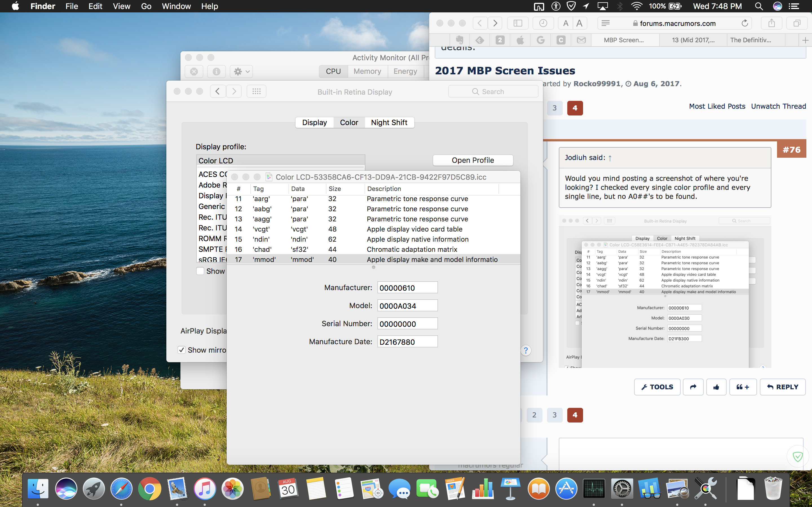Open Safari share sheet icon

pos(772,23)
